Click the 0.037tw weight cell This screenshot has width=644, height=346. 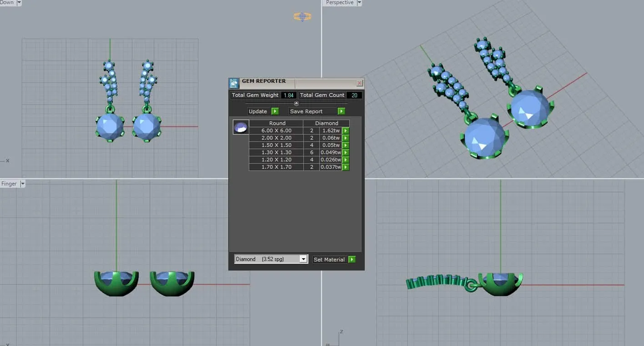331,167
